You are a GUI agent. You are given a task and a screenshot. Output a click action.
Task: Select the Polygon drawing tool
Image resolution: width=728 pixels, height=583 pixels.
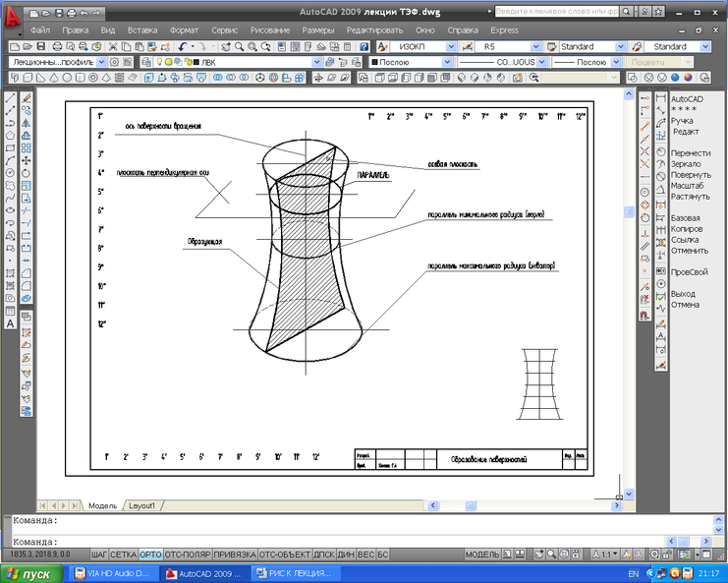tap(10, 136)
